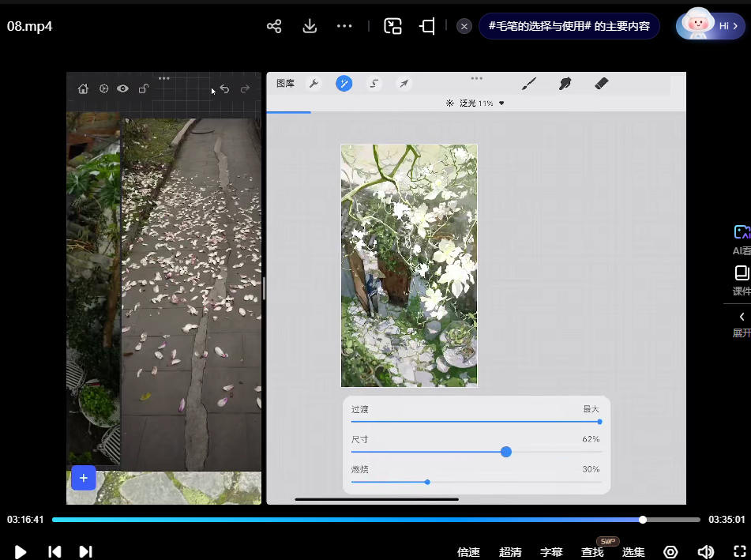Select the Procreate eraser tool
The image size is (751, 560).
(x=601, y=84)
